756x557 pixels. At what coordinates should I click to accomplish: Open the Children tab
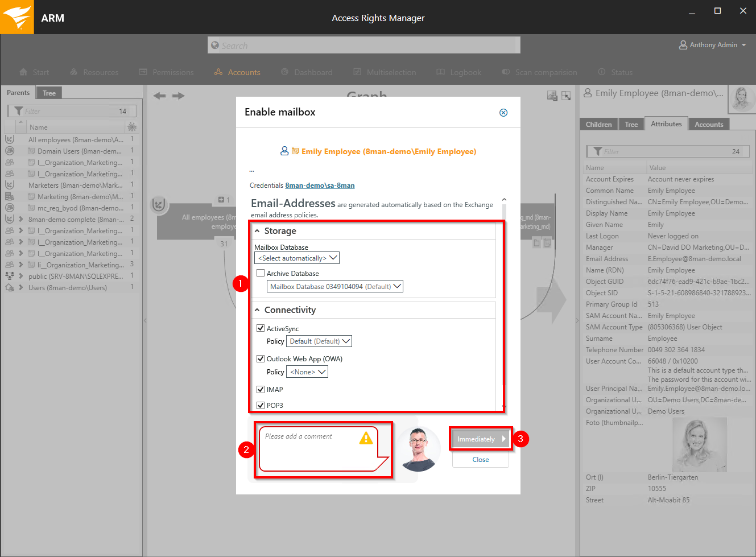tap(598, 125)
